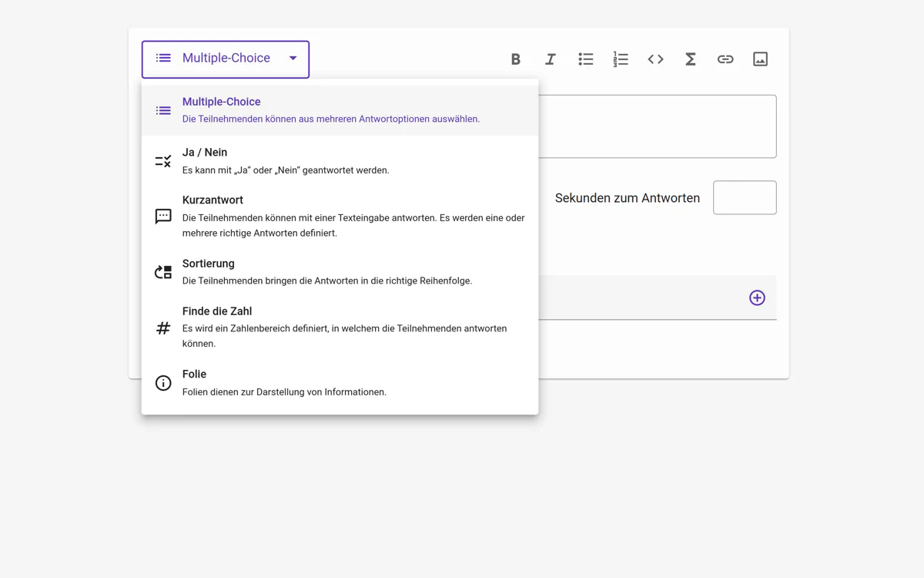This screenshot has height=578, width=924.
Task: Collapse the Multiple-Choice question type dropdown
Action: [x=225, y=59]
